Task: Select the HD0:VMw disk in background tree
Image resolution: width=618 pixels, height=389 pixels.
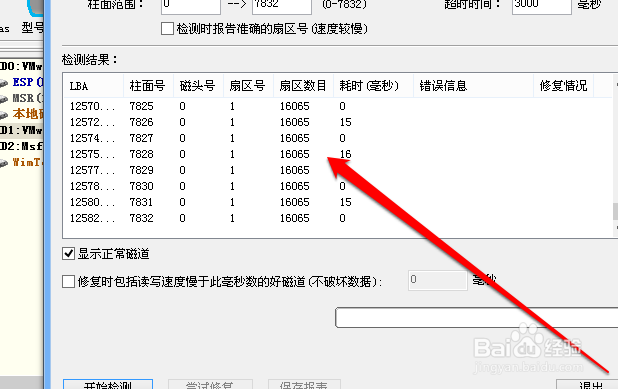Action: (21, 66)
